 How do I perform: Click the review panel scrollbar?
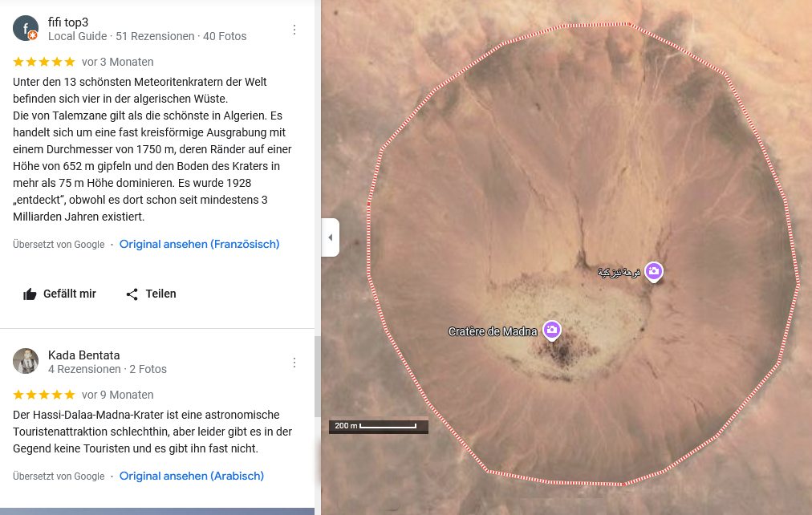pos(317,377)
